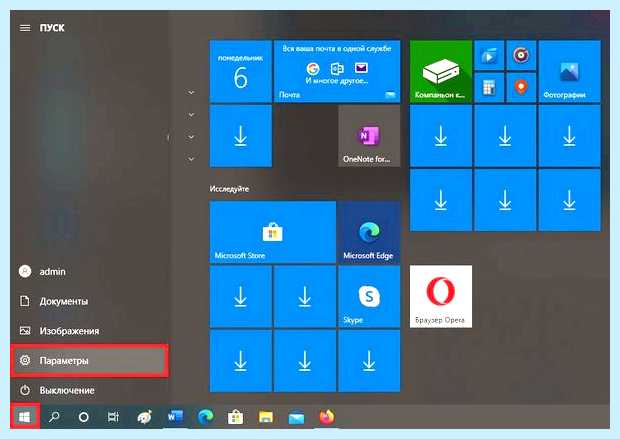Image resolution: width=620 pixels, height=439 pixels.
Task: Open the green Компаньон консоли tile
Action: (x=441, y=71)
